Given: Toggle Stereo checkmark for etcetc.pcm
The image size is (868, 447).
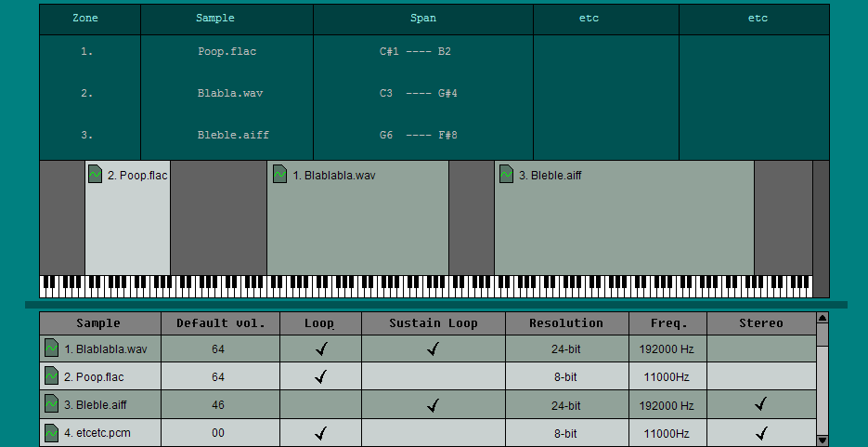Looking at the screenshot, I should tap(761, 433).
